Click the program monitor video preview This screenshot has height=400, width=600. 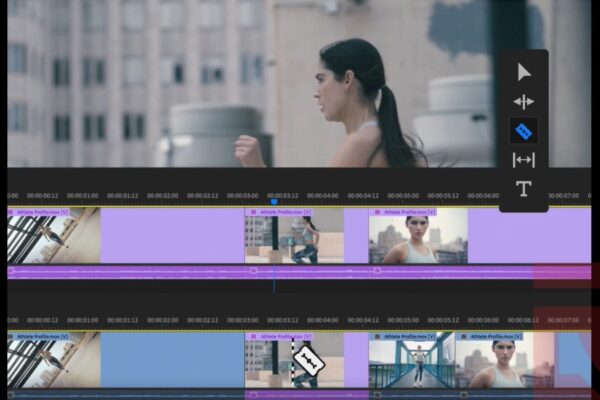[x=250, y=85]
